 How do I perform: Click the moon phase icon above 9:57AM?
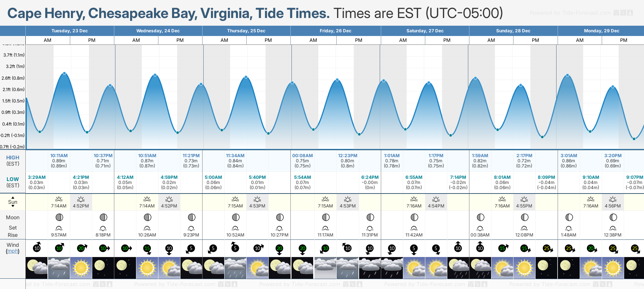pos(59,217)
